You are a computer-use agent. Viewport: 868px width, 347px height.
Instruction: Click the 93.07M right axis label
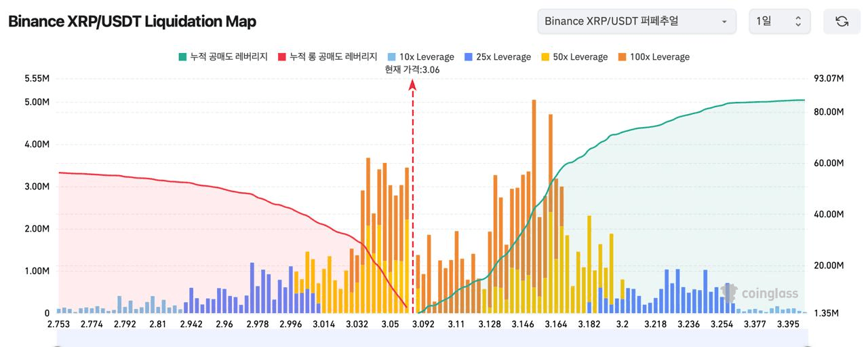(829, 79)
